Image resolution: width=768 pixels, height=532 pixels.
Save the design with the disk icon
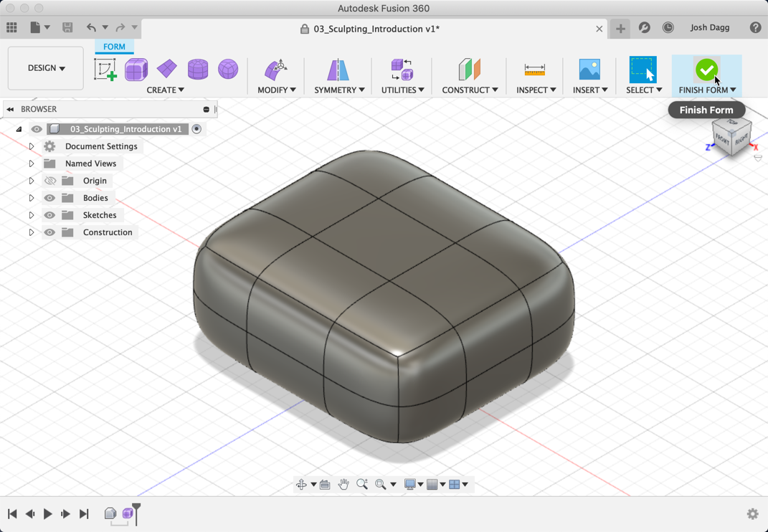67,27
